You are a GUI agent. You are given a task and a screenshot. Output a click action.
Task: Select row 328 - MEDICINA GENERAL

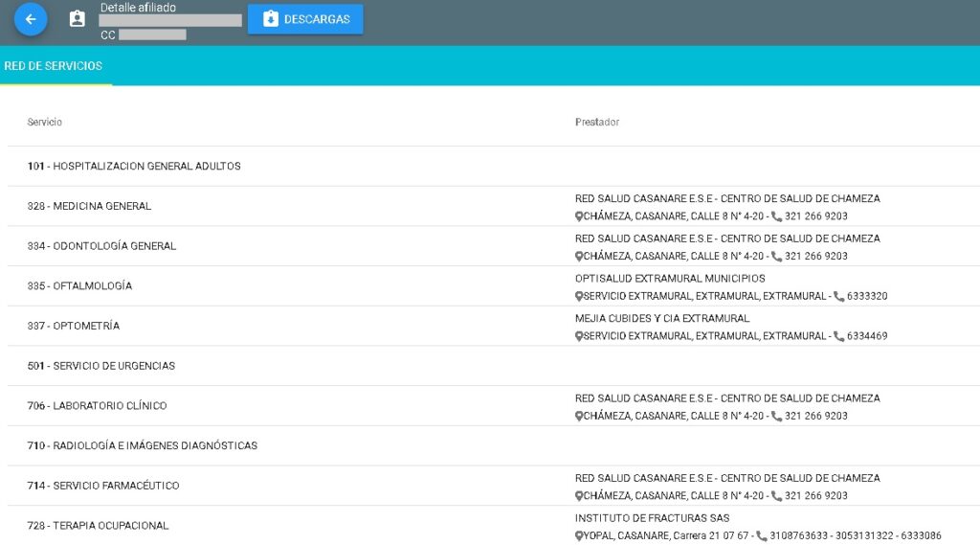pos(494,206)
